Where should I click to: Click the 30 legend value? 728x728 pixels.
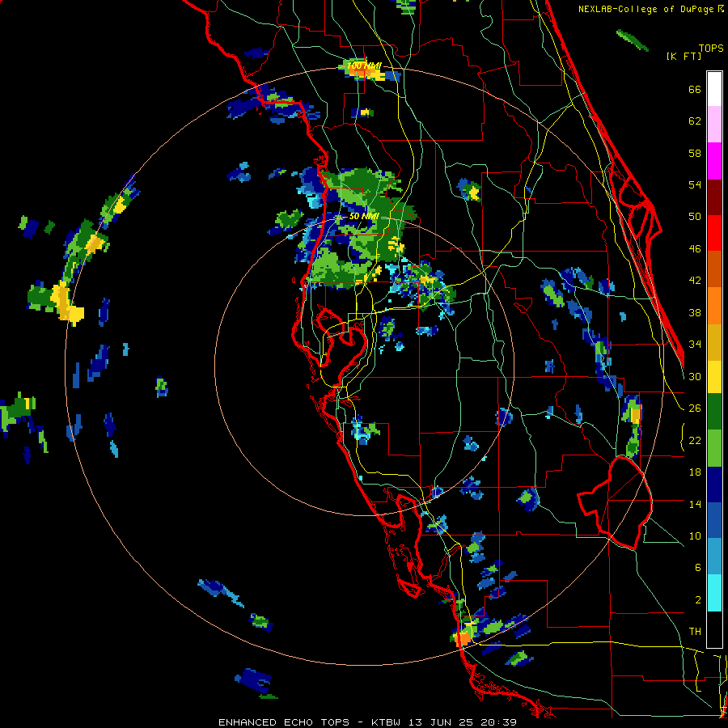[x=695, y=376]
